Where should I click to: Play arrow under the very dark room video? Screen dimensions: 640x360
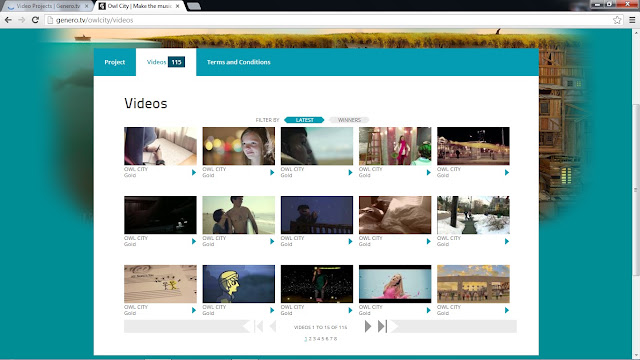(x=194, y=242)
